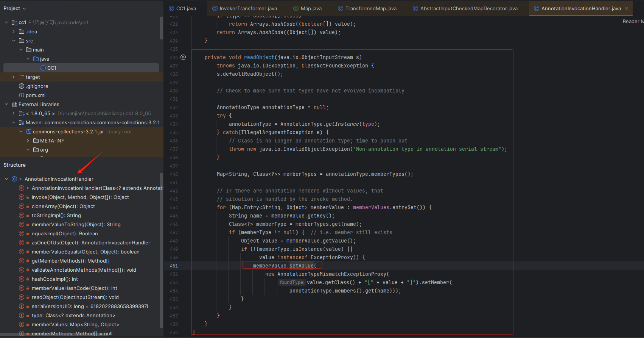Go to asOneOfUs method in Structure
The image size is (644, 338).
(x=91, y=243)
